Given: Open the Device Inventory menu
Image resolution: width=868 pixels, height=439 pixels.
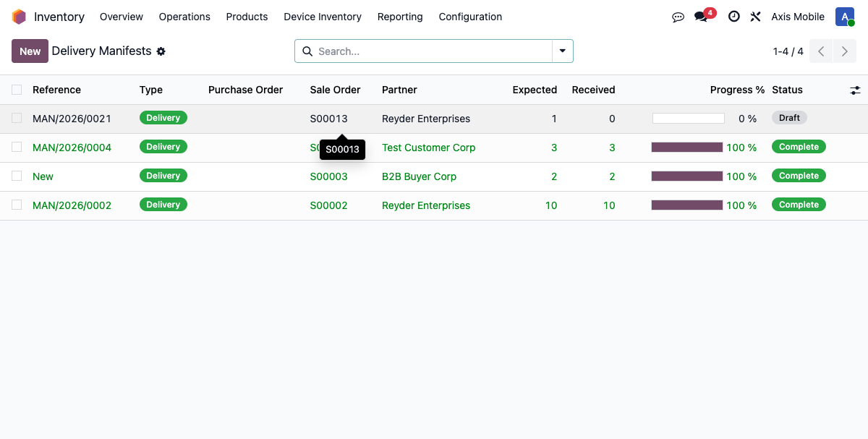Looking at the screenshot, I should point(323,17).
